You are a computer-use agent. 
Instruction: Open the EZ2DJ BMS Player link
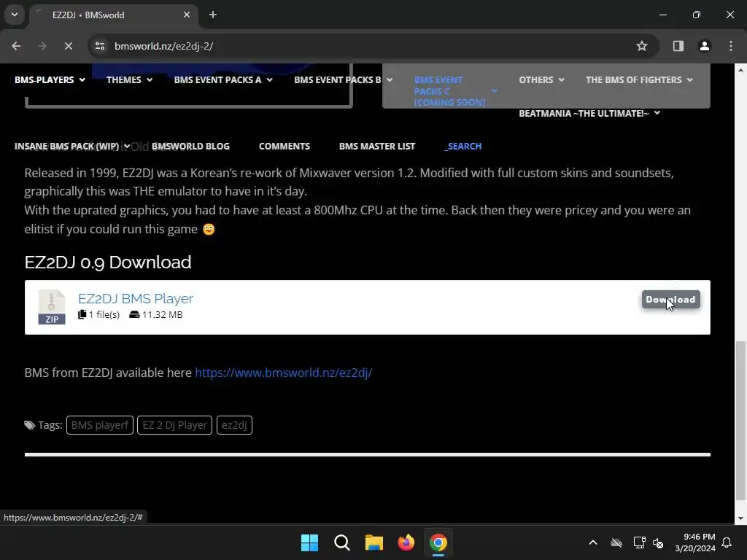coord(135,298)
